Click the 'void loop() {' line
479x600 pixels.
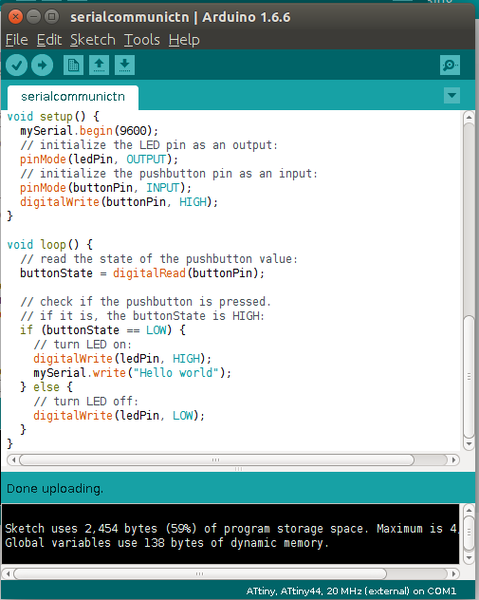coord(50,245)
